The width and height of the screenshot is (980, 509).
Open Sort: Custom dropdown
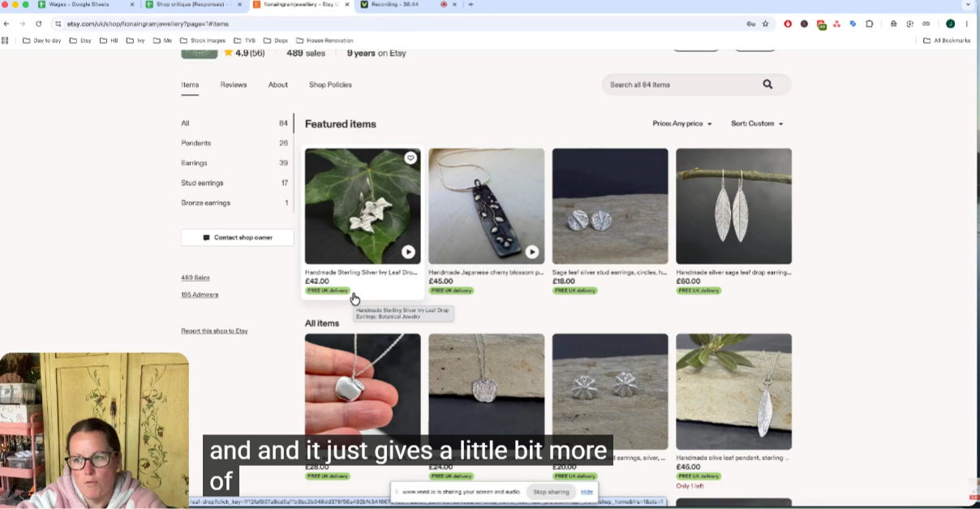click(757, 123)
